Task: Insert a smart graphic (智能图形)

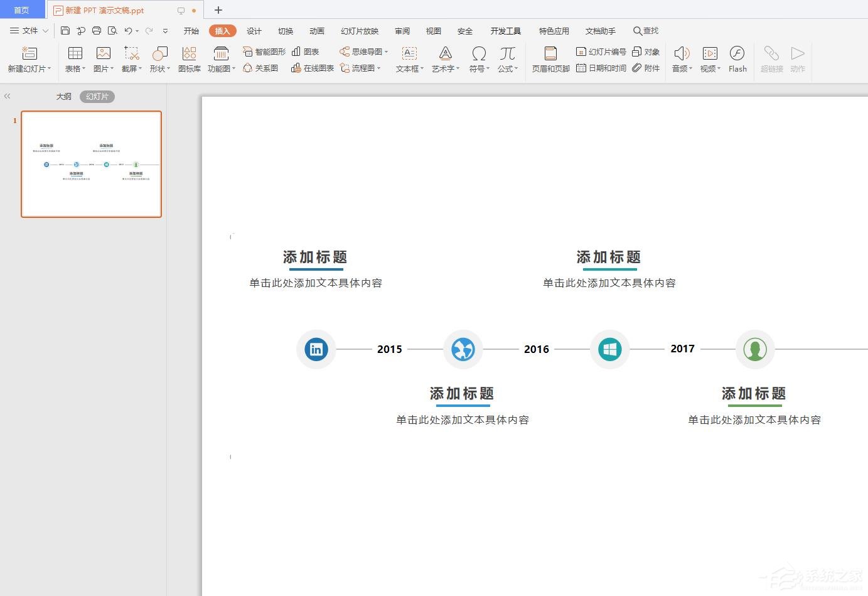Action: pyautogui.click(x=263, y=51)
